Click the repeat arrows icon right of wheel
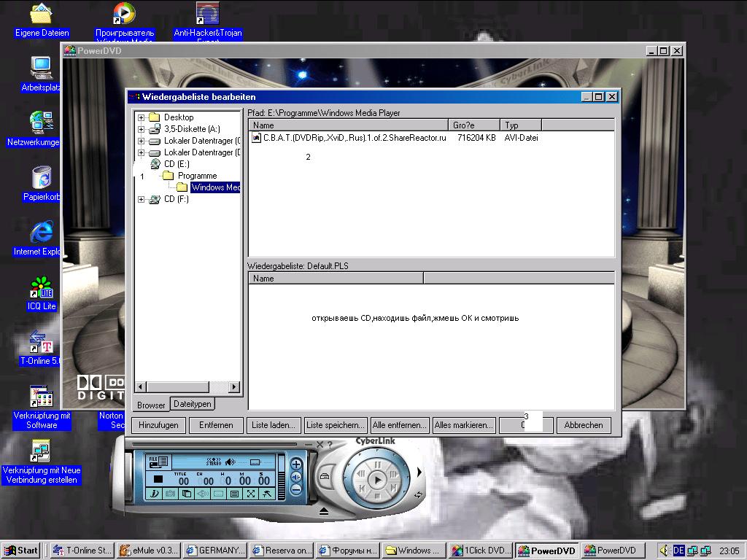The height and width of the screenshot is (560, 747). click(418, 495)
